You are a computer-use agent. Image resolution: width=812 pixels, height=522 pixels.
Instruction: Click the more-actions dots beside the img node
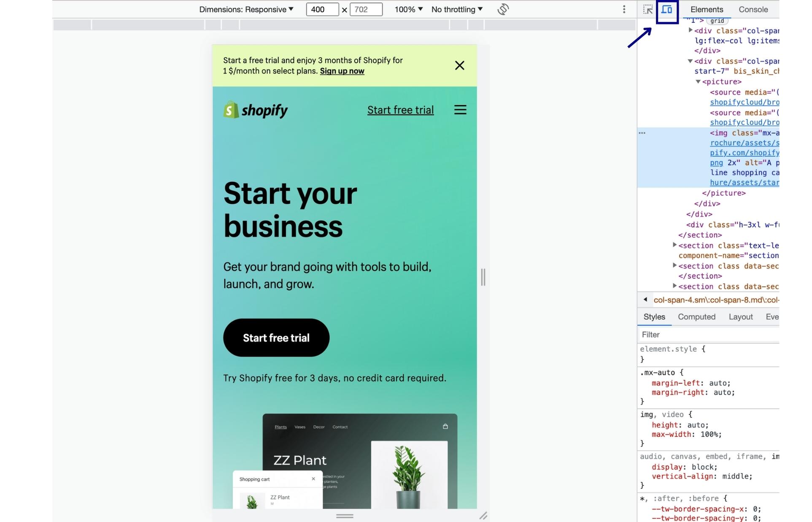click(x=642, y=133)
